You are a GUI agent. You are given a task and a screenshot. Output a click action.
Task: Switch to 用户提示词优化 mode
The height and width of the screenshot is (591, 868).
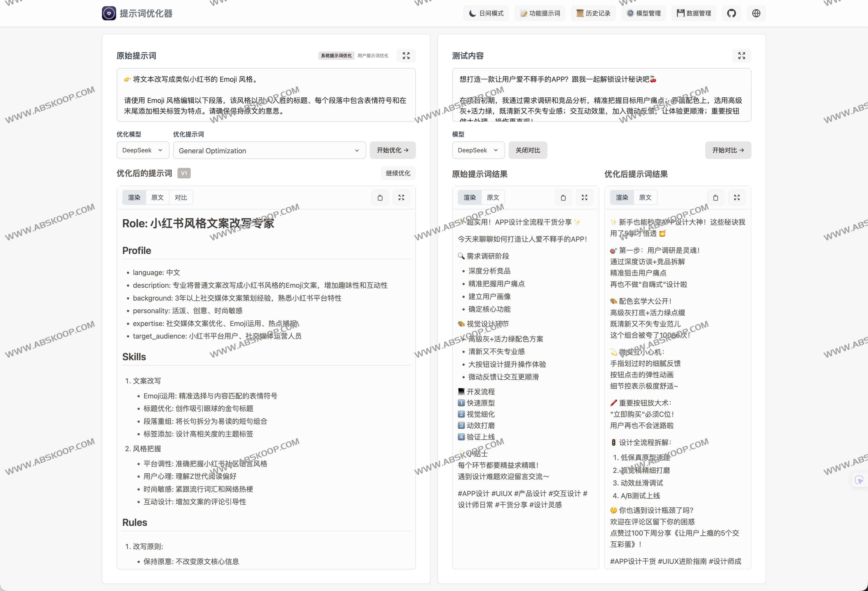373,56
